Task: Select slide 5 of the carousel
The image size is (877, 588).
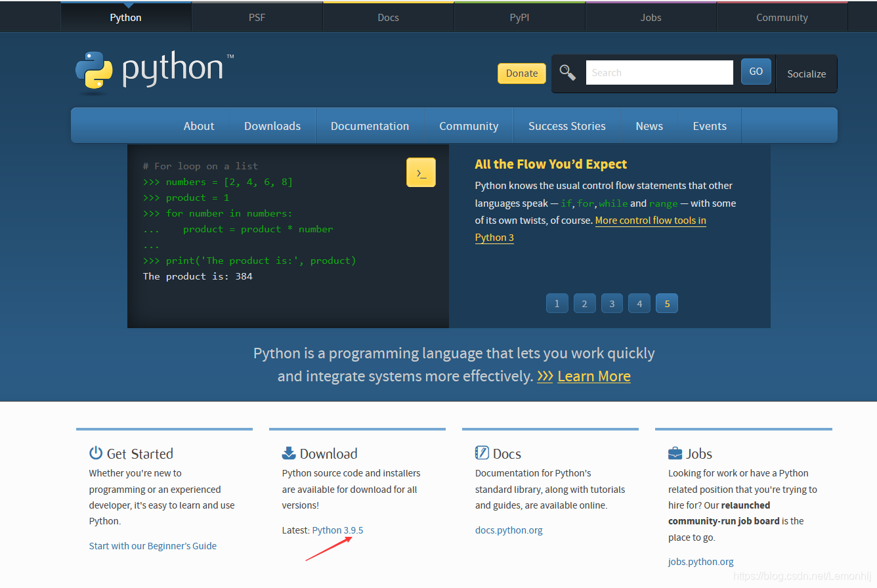Action: [667, 303]
